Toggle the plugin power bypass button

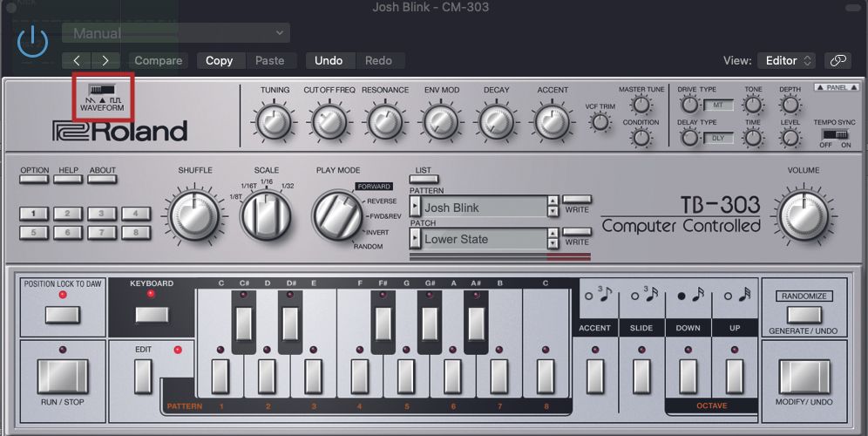point(32,42)
